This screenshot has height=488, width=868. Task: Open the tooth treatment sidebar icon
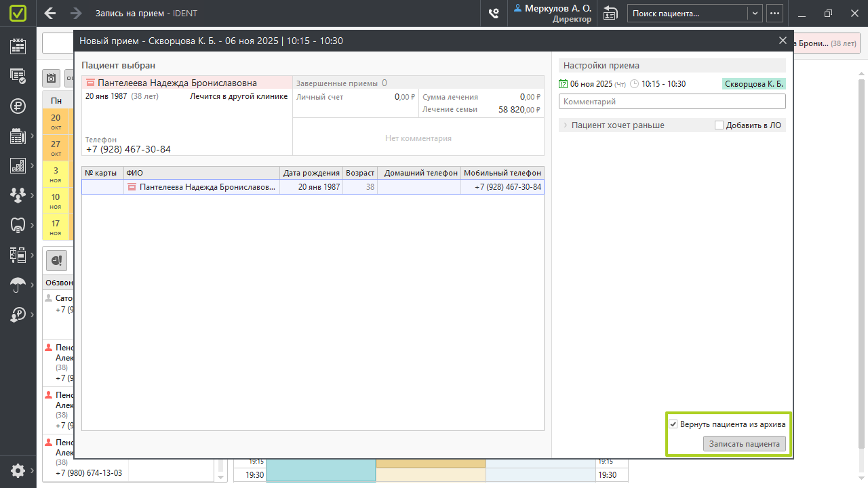(x=18, y=225)
